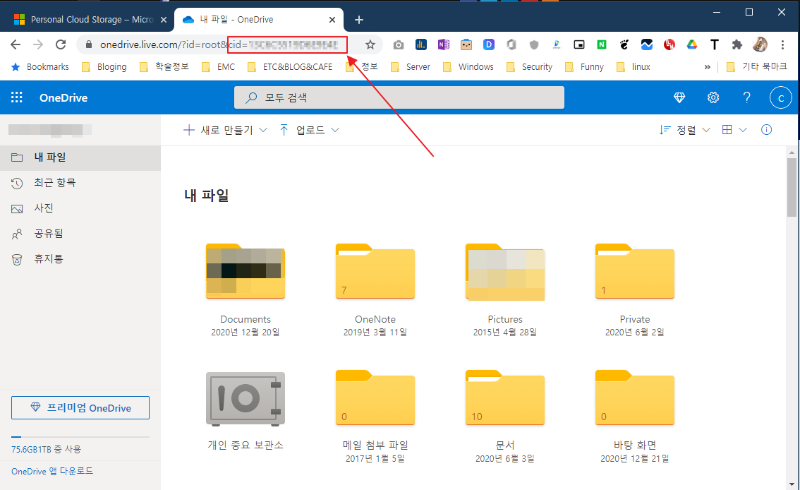Open the Security bookmark folder
The width and height of the screenshot is (800, 490).
(530, 67)
